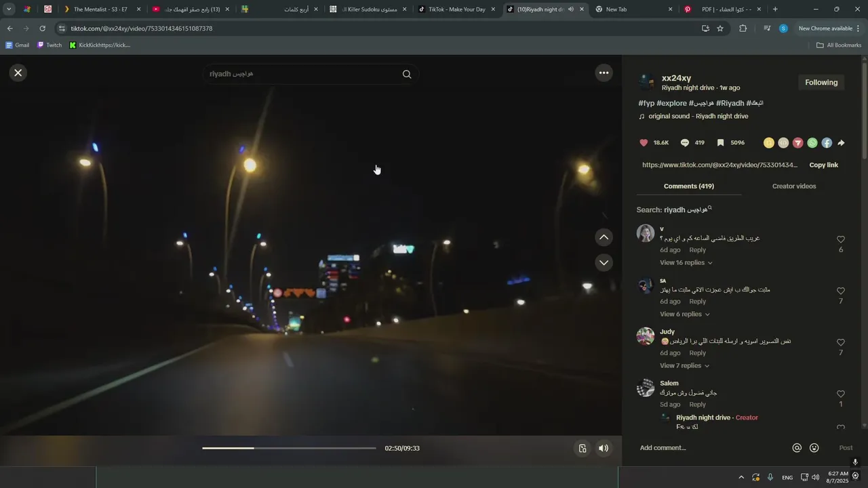The image size is (868, 488).
Task: Like the video with the heart icon
Action: [x=644, y=143]
